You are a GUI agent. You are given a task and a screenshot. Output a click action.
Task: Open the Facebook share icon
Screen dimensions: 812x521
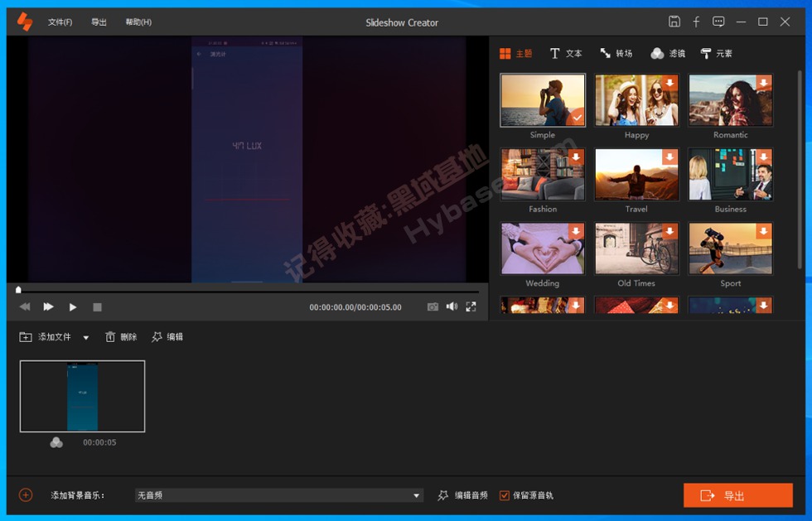[x=696, y=22]
